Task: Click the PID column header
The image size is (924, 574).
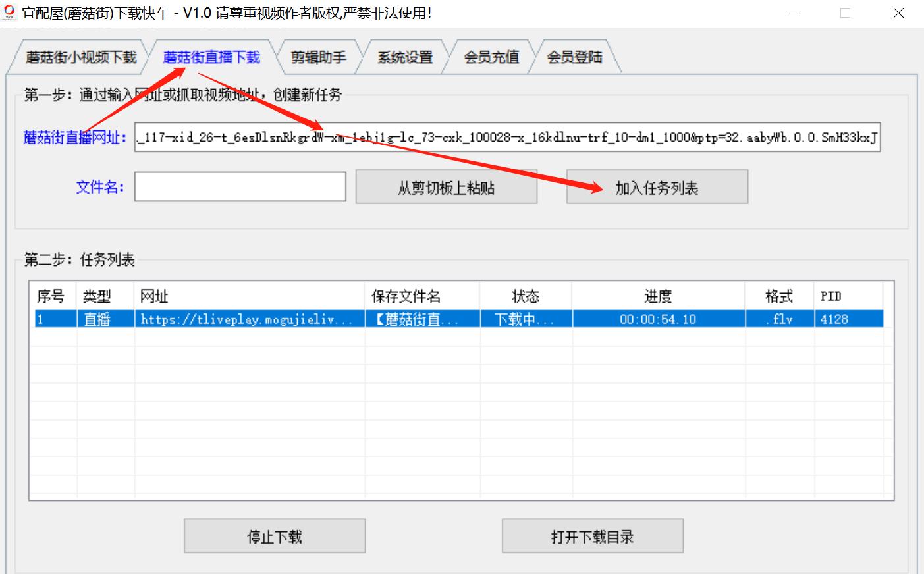Action: click(848, 296)
